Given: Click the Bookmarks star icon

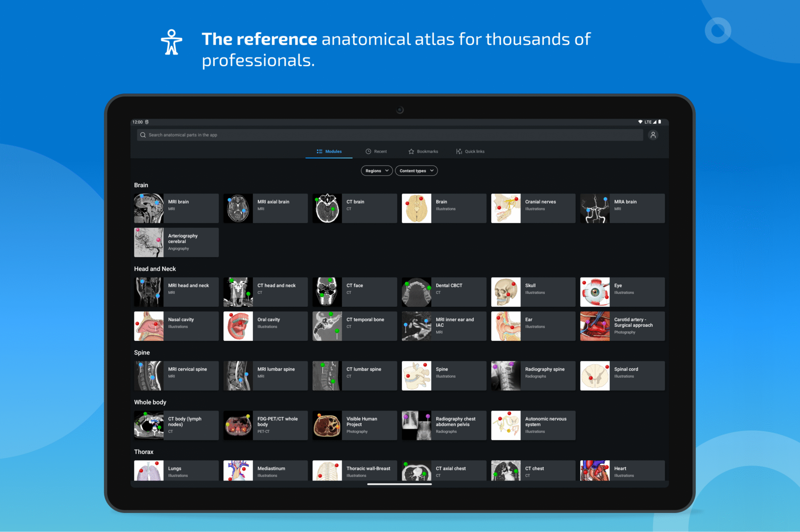Looking at the screenshot, I should point(412,151).
